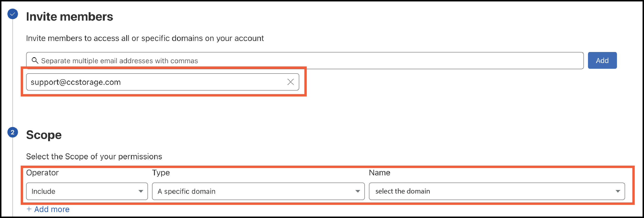644x218 pixels.
Task: Remove support@ccstorage.com with the X icon
Action: (x=290, y=82)
